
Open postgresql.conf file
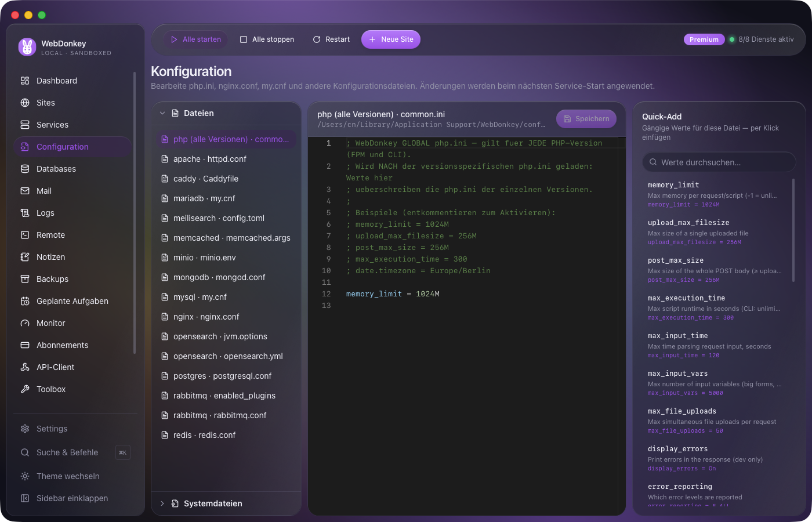tap(226, 376)
